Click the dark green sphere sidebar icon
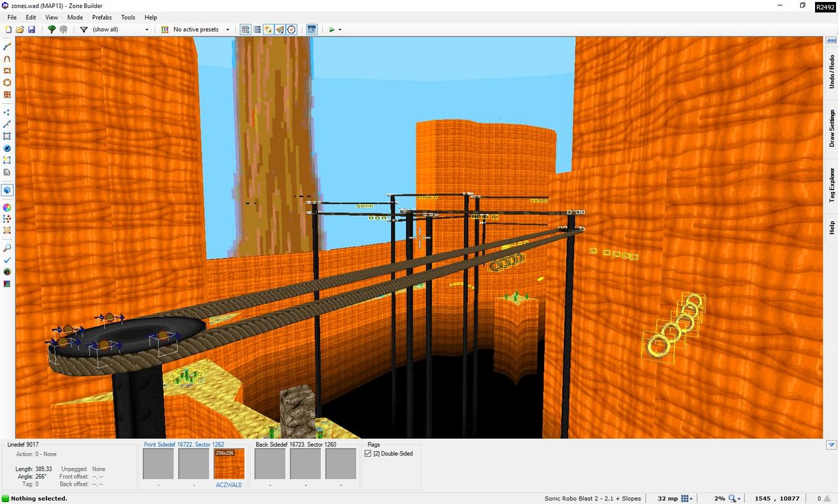 [x=7, y=272]
